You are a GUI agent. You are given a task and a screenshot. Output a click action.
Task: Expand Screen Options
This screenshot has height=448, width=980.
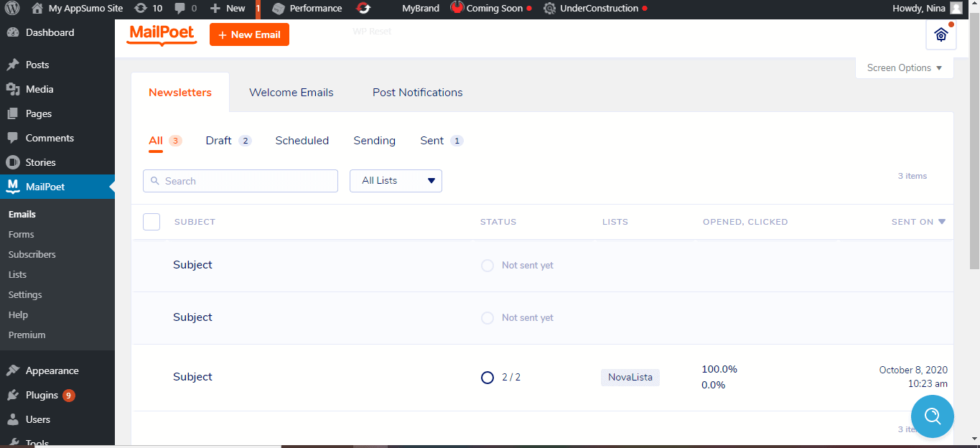pyautogui.click(x=905, y=68)
